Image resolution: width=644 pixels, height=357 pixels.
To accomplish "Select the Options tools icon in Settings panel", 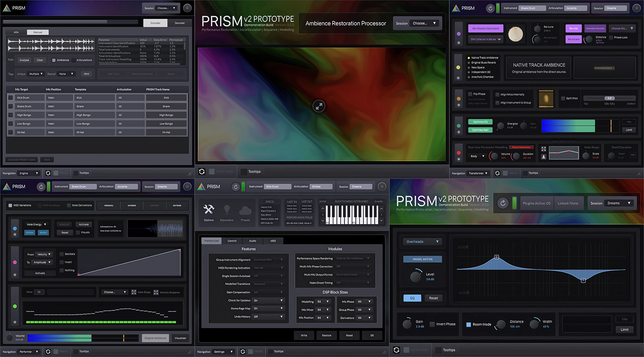I will (x=208, y=210).
